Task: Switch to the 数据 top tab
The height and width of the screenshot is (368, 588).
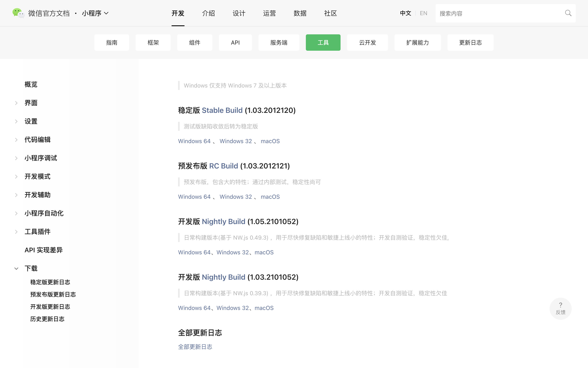Action: coord(300,13)
